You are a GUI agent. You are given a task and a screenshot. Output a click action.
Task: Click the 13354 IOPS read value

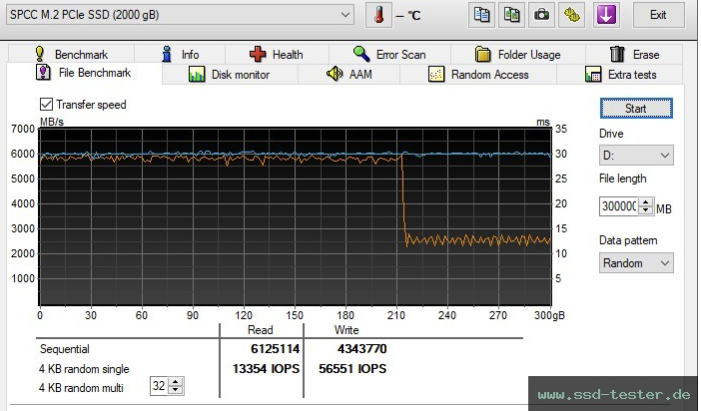pos(266,369)
